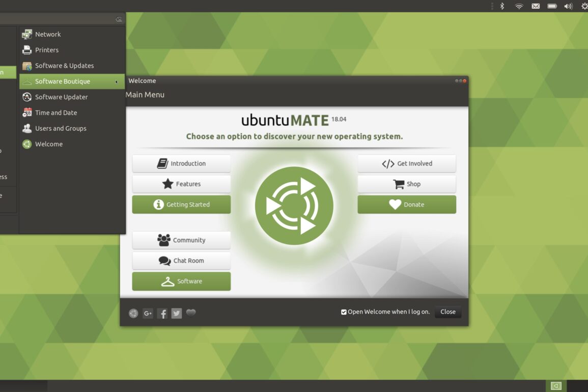Open Printers from the menu
This screenshot has height=392, width=588.
click(x=72, y=50)
